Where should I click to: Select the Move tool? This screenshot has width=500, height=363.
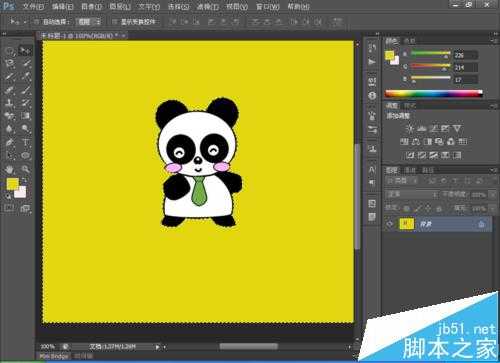click(25, 51)
